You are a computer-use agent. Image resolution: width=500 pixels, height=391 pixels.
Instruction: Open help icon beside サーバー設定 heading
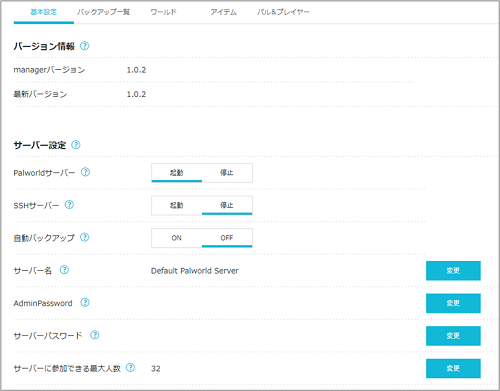(x=76, y=145)
